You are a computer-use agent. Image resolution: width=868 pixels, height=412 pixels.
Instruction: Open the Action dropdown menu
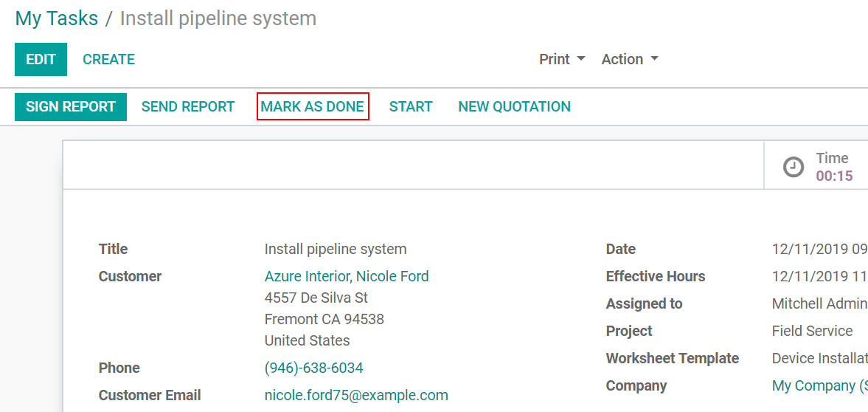point(630,59)
